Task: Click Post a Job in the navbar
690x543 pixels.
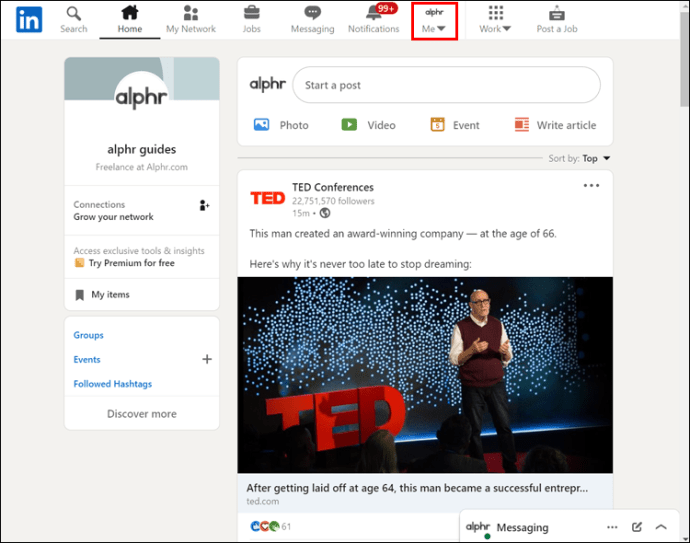Action: pyautogui.click(x=557, y=19)
